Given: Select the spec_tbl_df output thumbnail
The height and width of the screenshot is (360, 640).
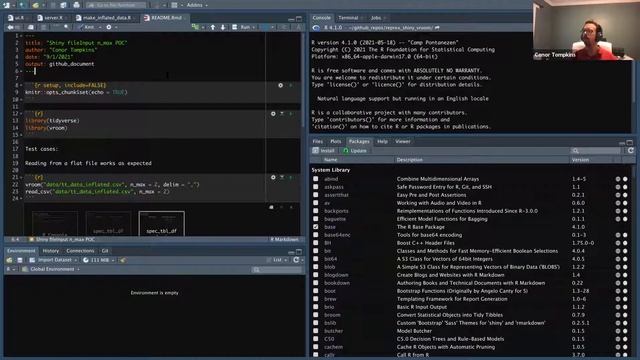Looking at the screenshot, I should tap(162, 223).
